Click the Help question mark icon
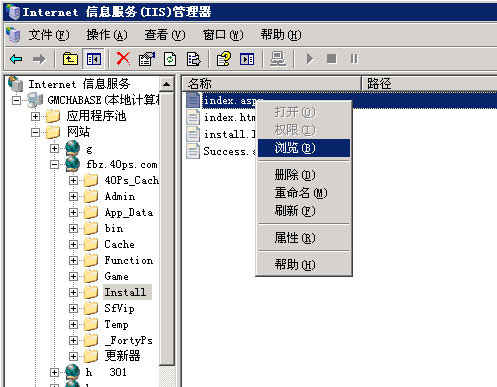The height and width of the screenshot is (387, 497). click(x=224, y=59)
